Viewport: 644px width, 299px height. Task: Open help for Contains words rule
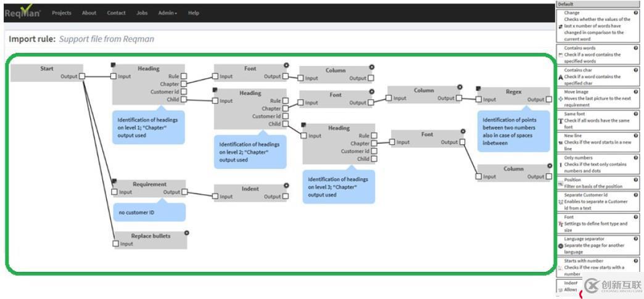(636, 48)
